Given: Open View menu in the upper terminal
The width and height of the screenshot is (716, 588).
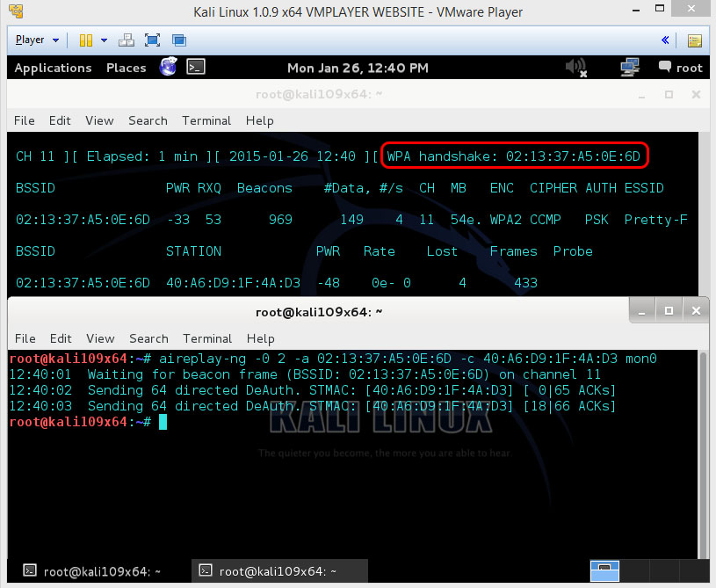Looking at the screenshot, I should pos(99,120).
